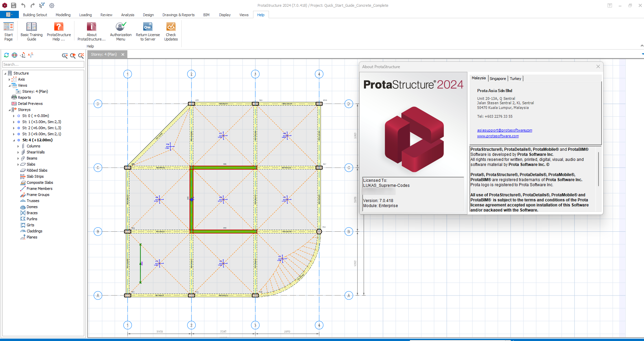Close the About ProtaStructure dialog
Viewport: 644px width, 341px height.
pos(598,66)
